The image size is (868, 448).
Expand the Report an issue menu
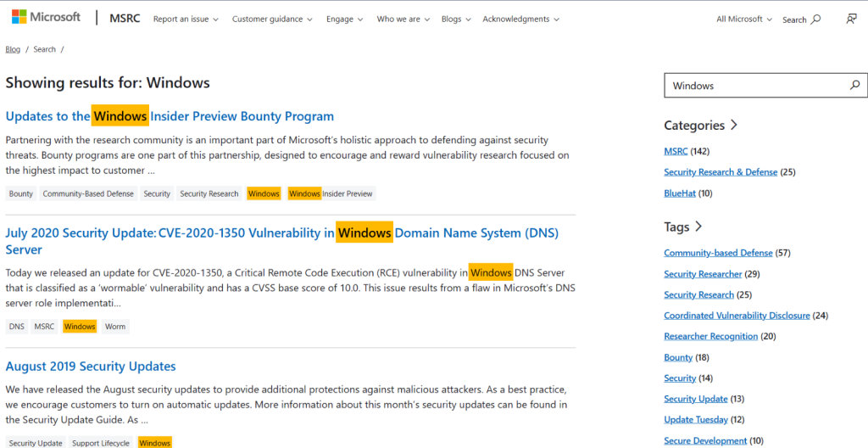[186, 19]
